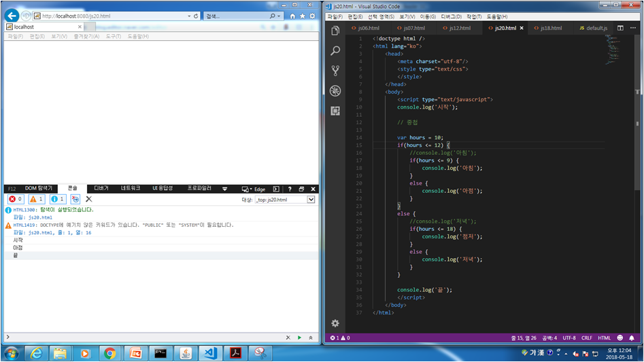644x362 pixels.
Task: Switch to DOM explorer tab
Action: point(39,188)
